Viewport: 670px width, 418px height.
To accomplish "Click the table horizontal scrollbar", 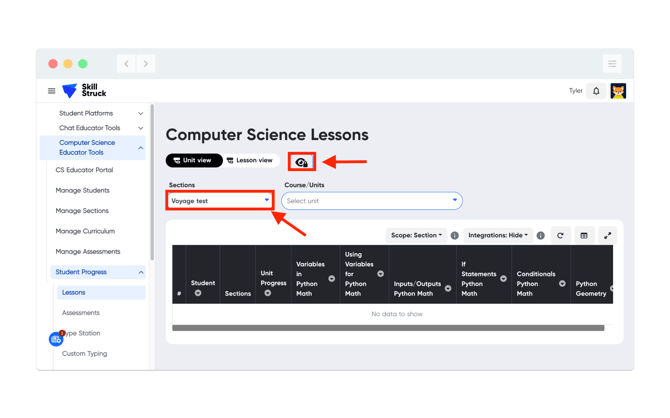I will tap(388, 328).
